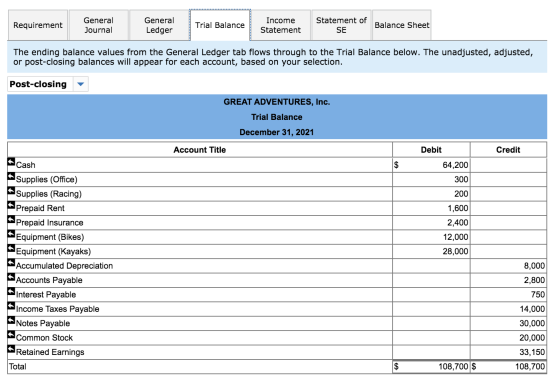Click the Accumulated Depreciation account title
Image resolution: width=560 pixels, height=387 pixels.
click(x=64, y=266)
